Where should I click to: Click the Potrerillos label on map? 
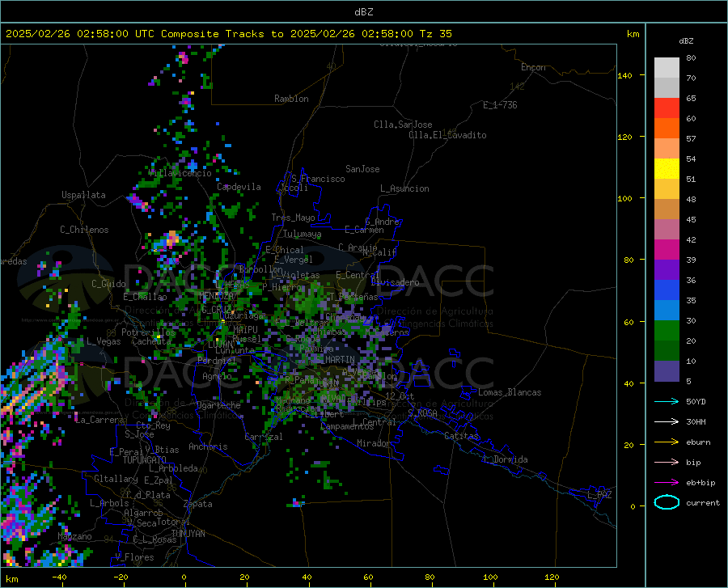click(x=148, y=332)
